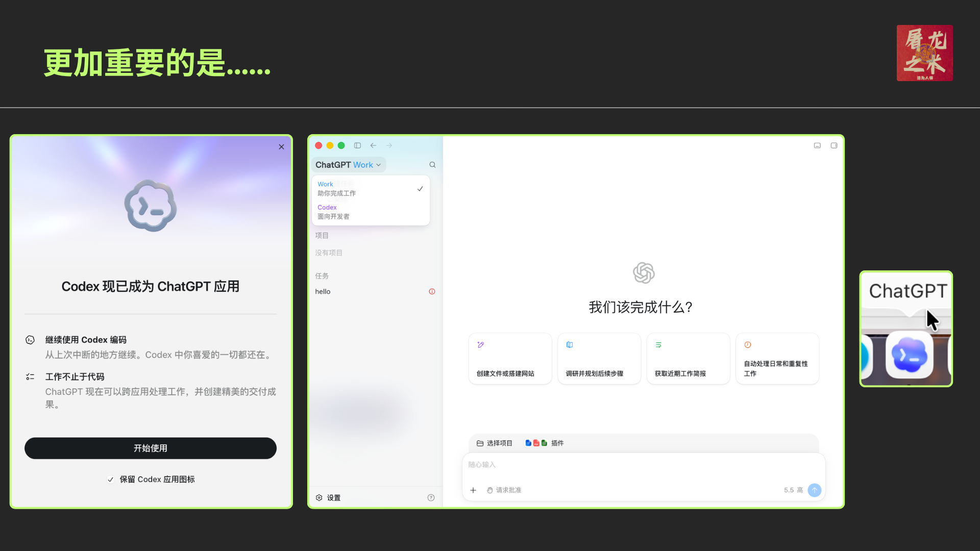The image size is (980, 551).
Task: Select the Codex 面向开发者 option
Action: [x=371, y=212]
